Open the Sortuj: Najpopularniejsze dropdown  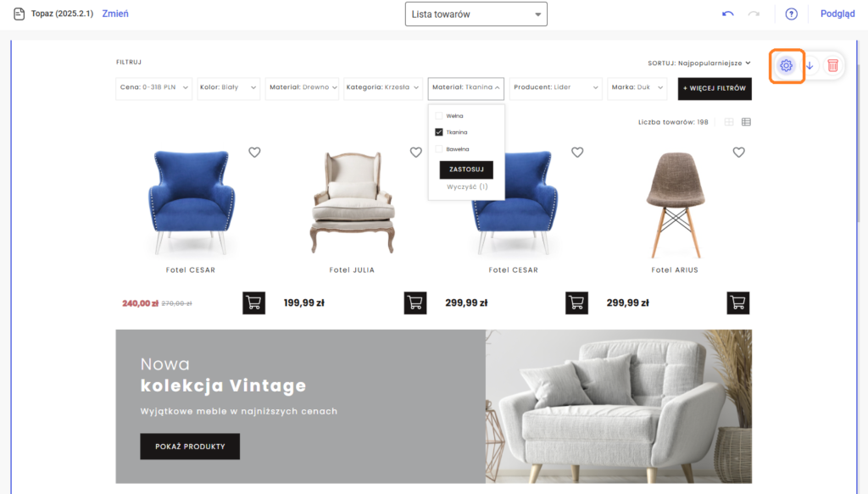click(x=699, y=63)
